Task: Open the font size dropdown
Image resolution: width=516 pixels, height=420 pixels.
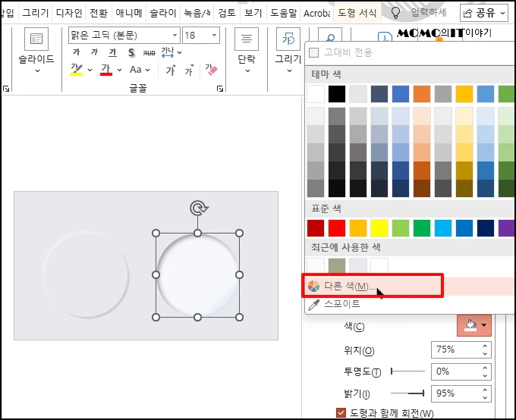Action: tap(214, 35)
